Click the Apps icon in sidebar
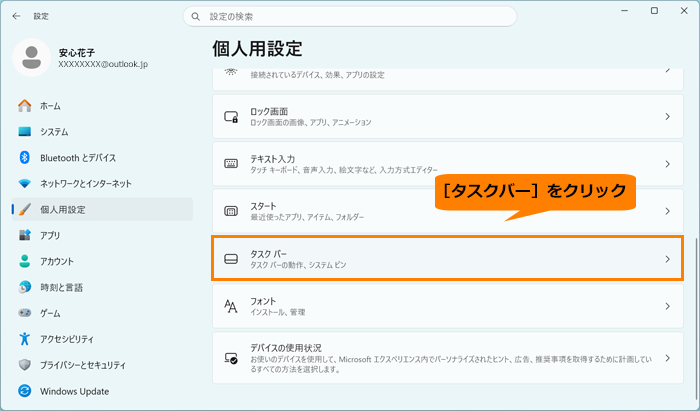Screen dimensions: 700x411 [25, 235]
